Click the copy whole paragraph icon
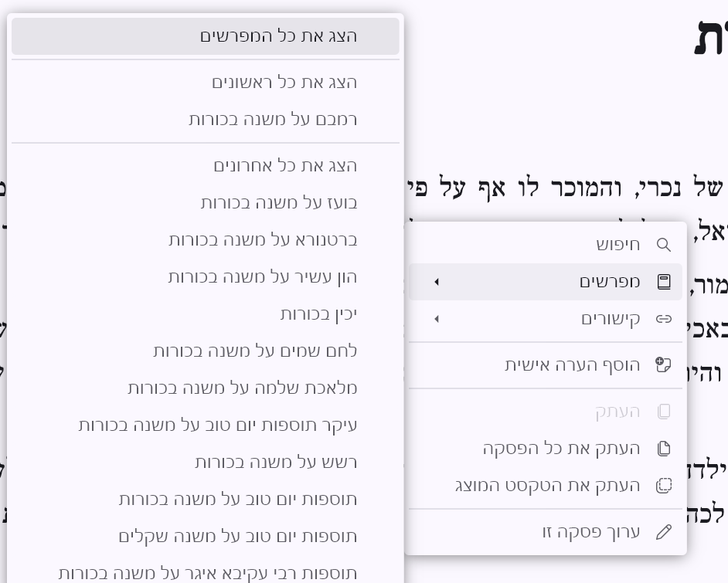This screenshot has width=728, height=583. [663, 449]
